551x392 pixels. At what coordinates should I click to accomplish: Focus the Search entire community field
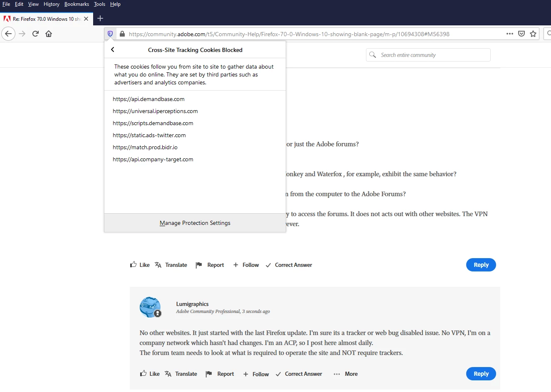428,55
